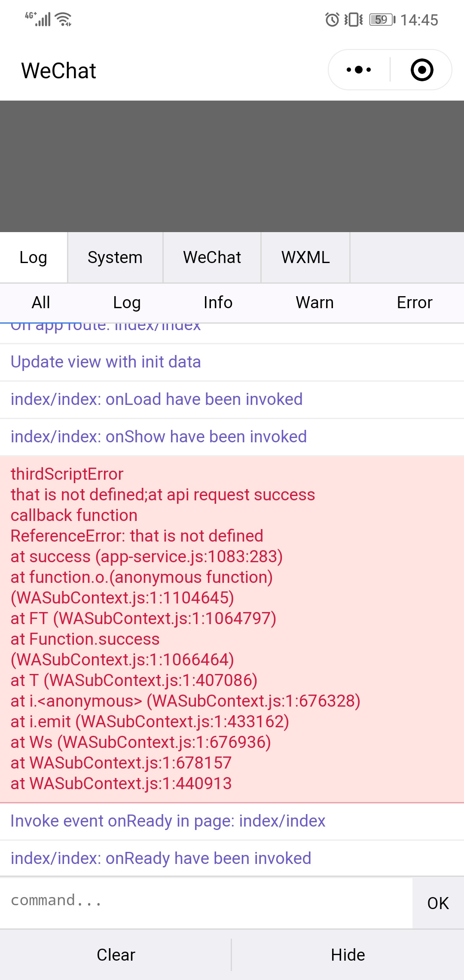Open the WeChat console tab
464x980 pixels.
[x=212, y=257]
